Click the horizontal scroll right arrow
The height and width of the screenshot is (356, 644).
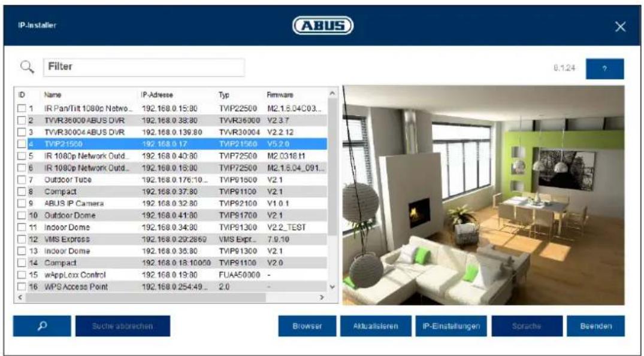[322, 297]
